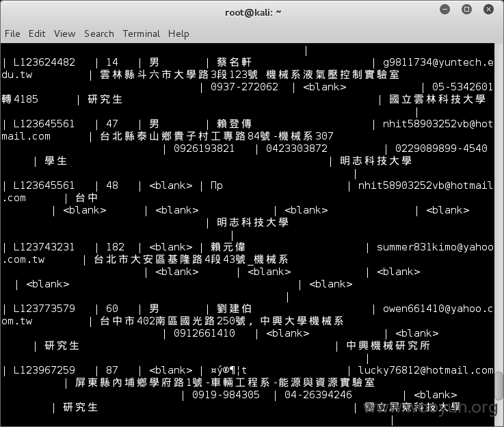Viewport: 504px width, 427px height.
Task: Minimize the terminal window
Action: click(445, 10)
